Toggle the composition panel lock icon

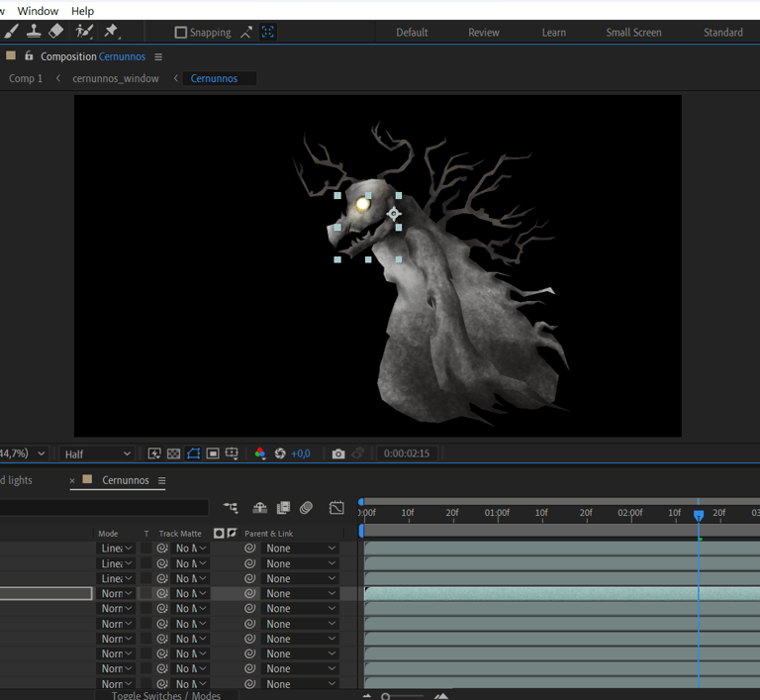29,56
